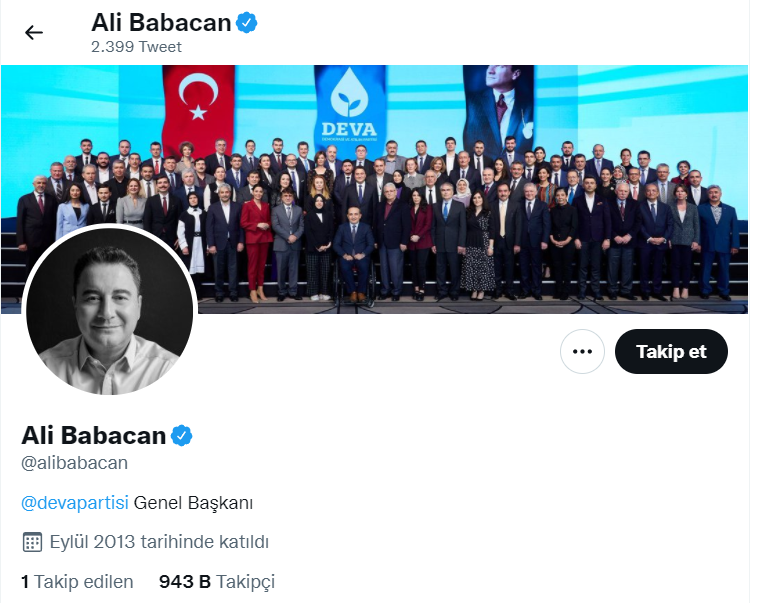Click the Turkish flag in header image
Screen dimensions: 757x603
click(x=198, y=106)
